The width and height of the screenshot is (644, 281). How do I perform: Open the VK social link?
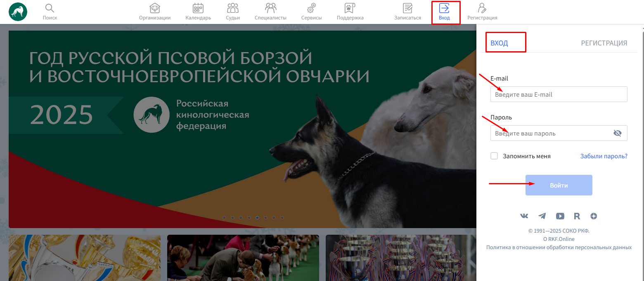click(x=524, y=216)
